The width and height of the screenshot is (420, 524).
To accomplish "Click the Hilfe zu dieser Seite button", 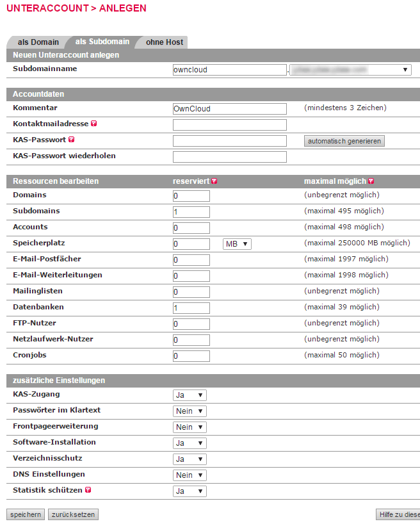I will (398, 514).
